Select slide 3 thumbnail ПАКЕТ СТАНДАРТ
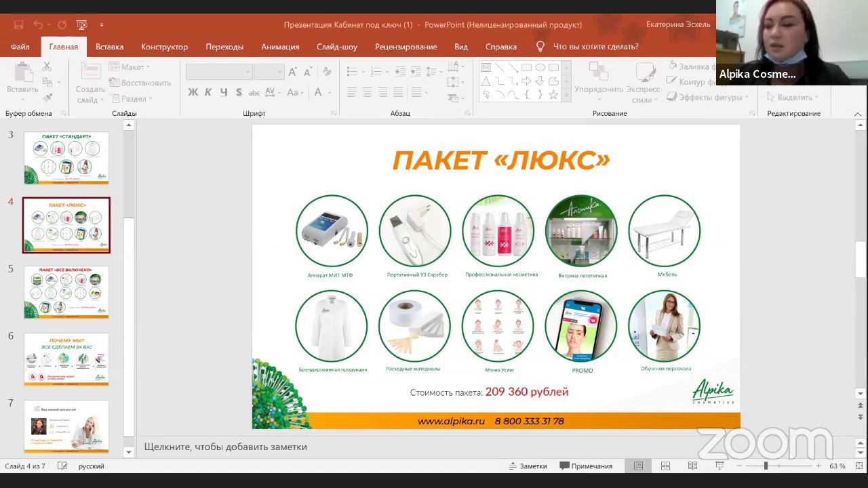 point(66,157)
